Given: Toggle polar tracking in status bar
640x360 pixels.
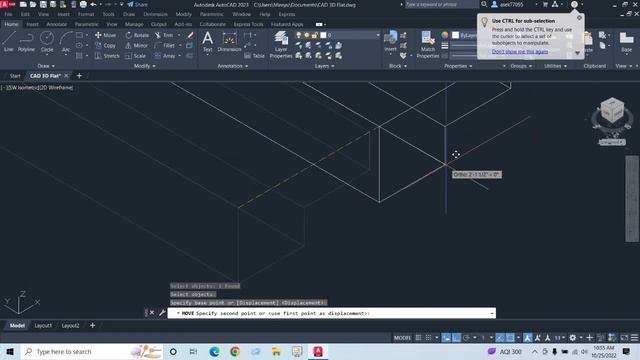Looking at the screenshot, I should tap(466, 338).
